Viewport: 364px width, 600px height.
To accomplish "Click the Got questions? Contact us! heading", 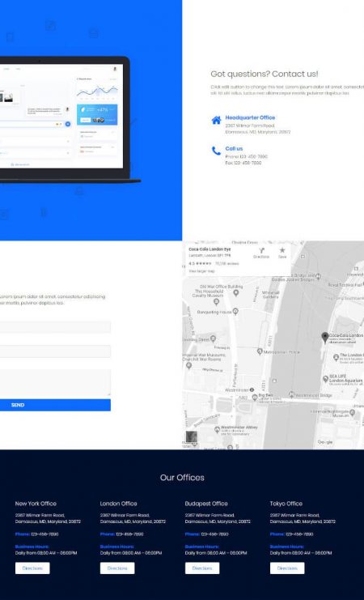I will pyautogui.click(x=265, y=74).
